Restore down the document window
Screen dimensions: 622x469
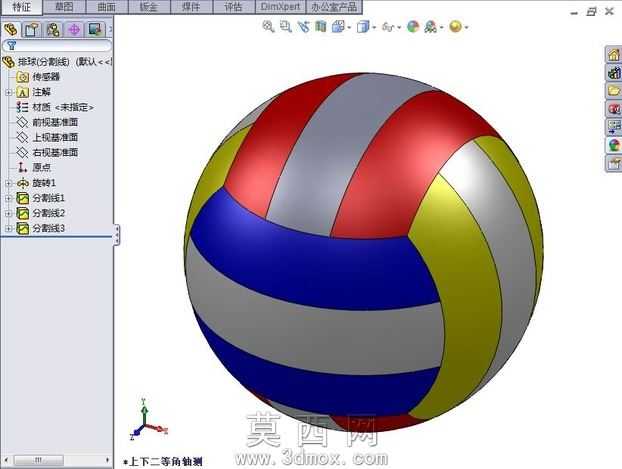[591, 12]
